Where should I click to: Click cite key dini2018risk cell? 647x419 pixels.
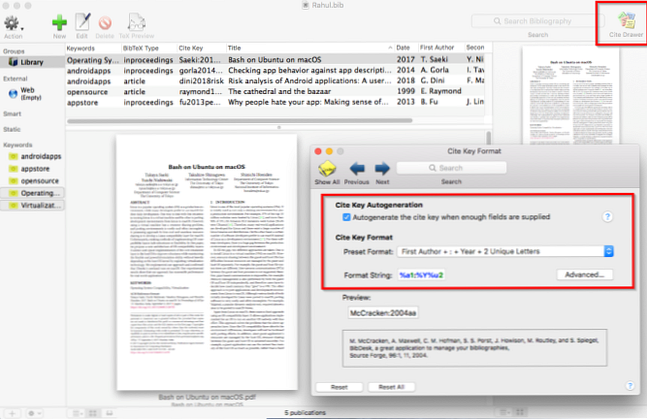[201, 81]
